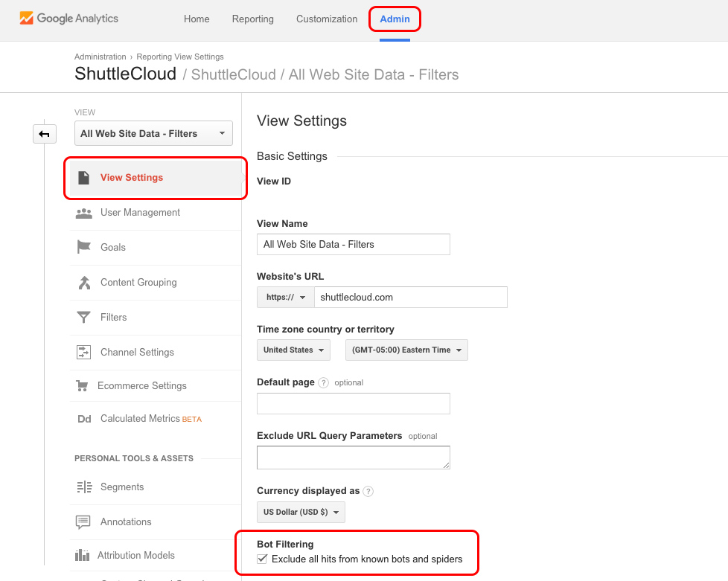Open the https:// protocol dropdown
This screenshot has height=581, width=728.
click(286, 298)
